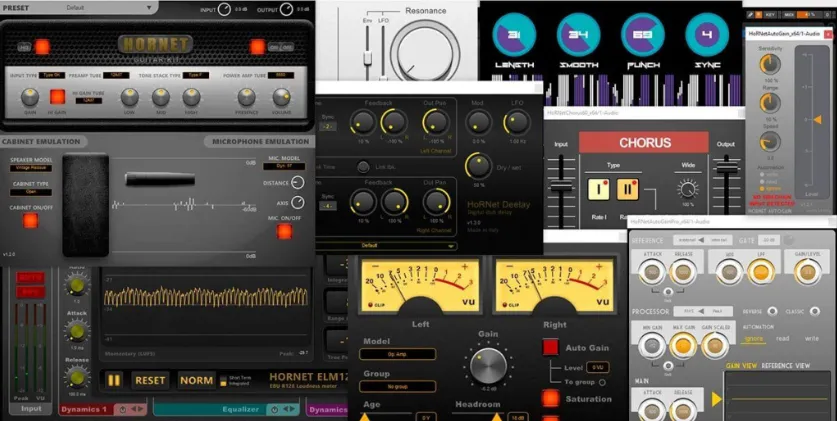This screenshot has height=421, width=837.
Task: Click the HQ red light button on Guitar Kit
Action: [42, 47]
